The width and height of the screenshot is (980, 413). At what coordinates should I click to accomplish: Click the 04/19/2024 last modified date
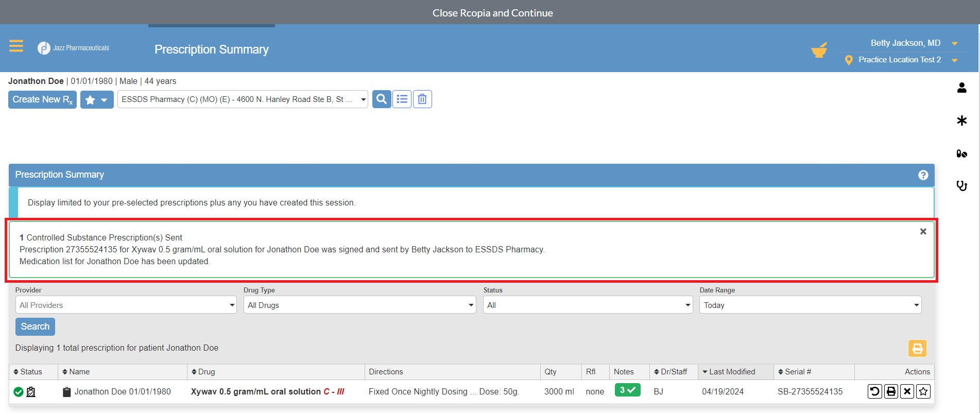coord(723,392)
